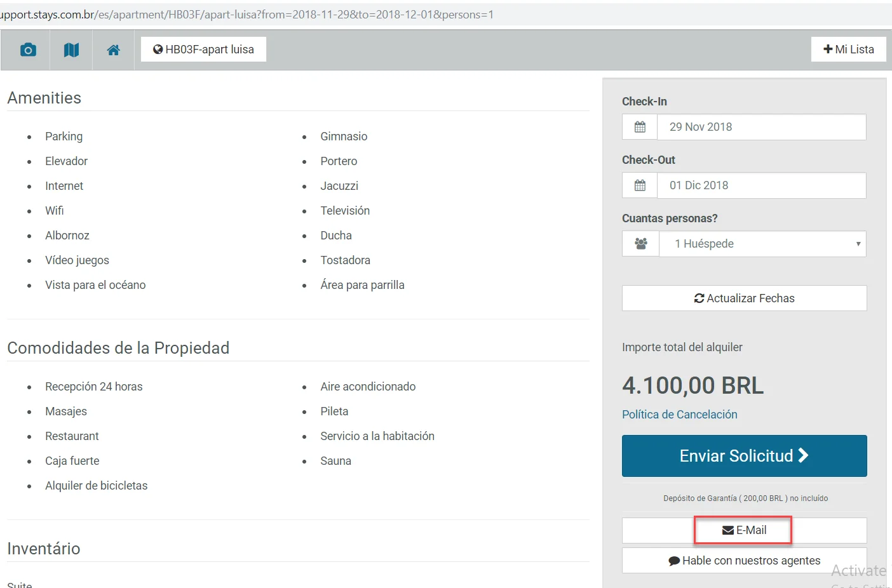Click the Check-Out calendar icon
Screen dimensions: 892x588
click(x=640, y=185)
